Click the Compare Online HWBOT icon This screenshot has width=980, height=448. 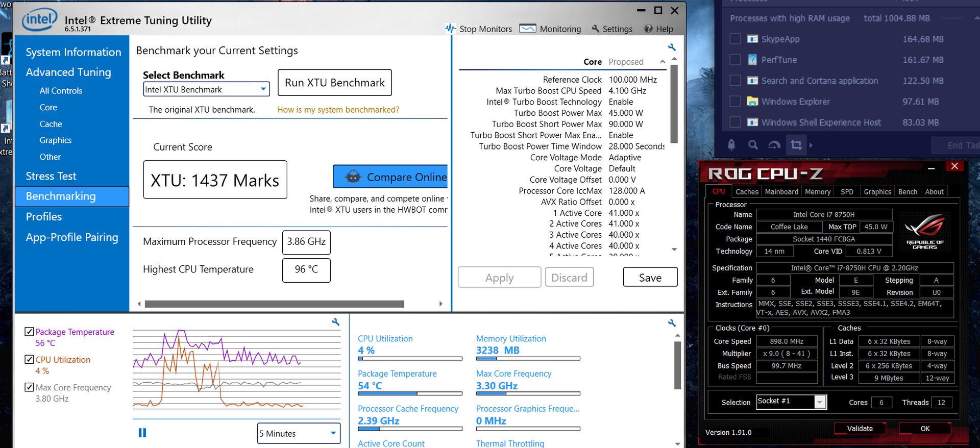[353, 177]
